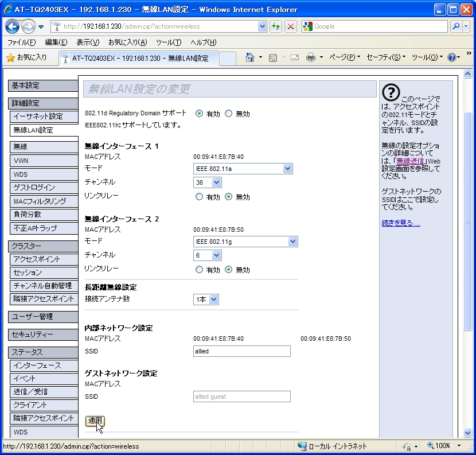Click the guest network SSID field
Image resolution: width=476 pixels, height=455 pixels.
point(242,396)
